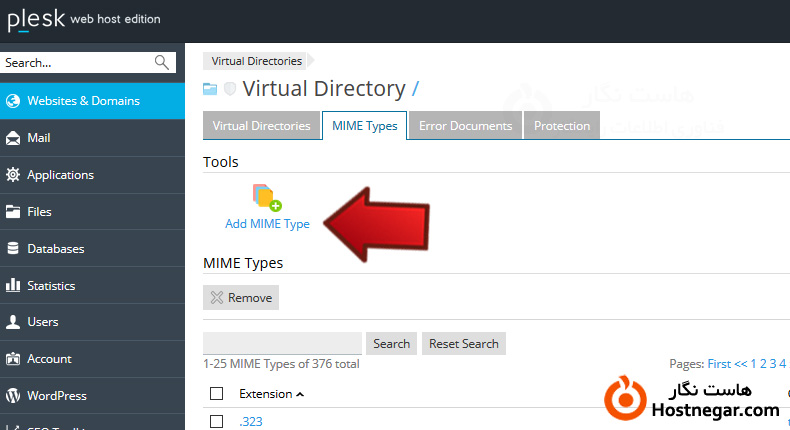Sort by the Extension column header
Viewport: 790px width, 430px height.
tap(266, 394)
